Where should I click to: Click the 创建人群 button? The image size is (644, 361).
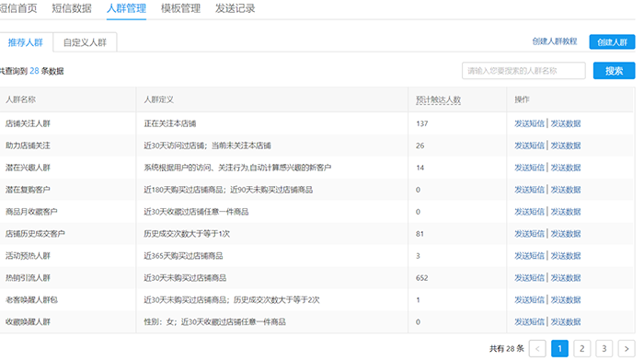pyautogui.click(x=612, y=42)
